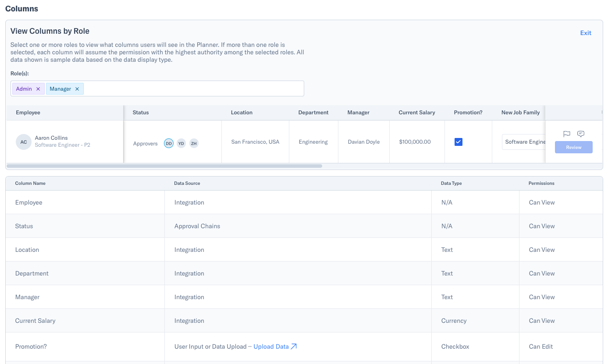Screen dimensions: 608x364
Task: View approver avatar ZH
Action: pos(194,143)
